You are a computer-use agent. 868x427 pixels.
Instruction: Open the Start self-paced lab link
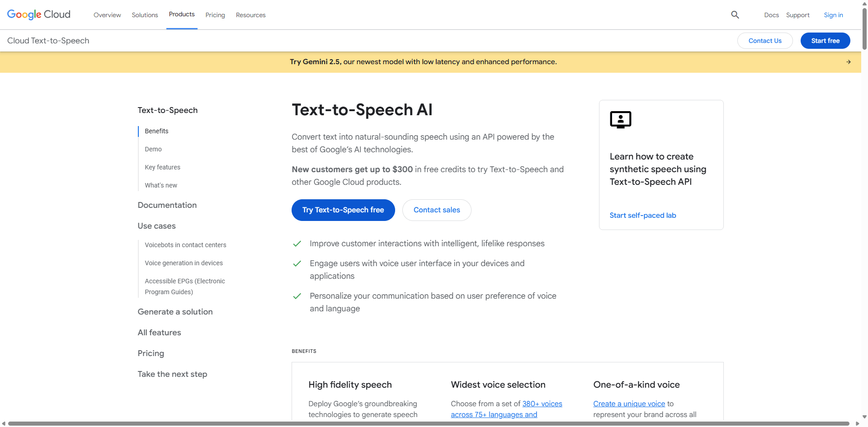click(x=642, y=216)
